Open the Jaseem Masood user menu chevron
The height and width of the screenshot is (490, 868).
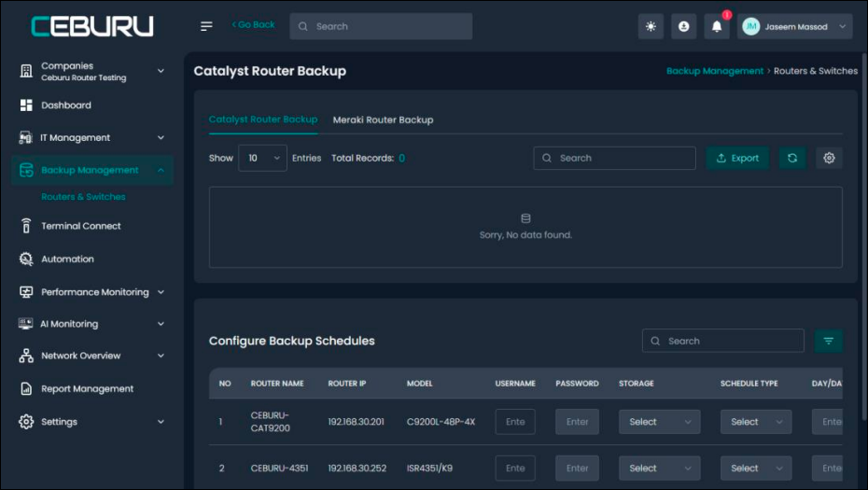842,26
